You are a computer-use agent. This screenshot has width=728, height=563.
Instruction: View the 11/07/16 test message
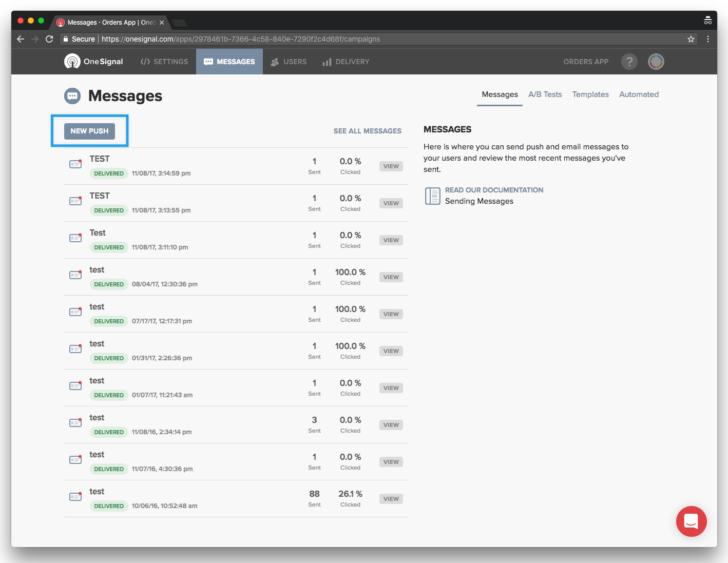(x=391, y=462)
